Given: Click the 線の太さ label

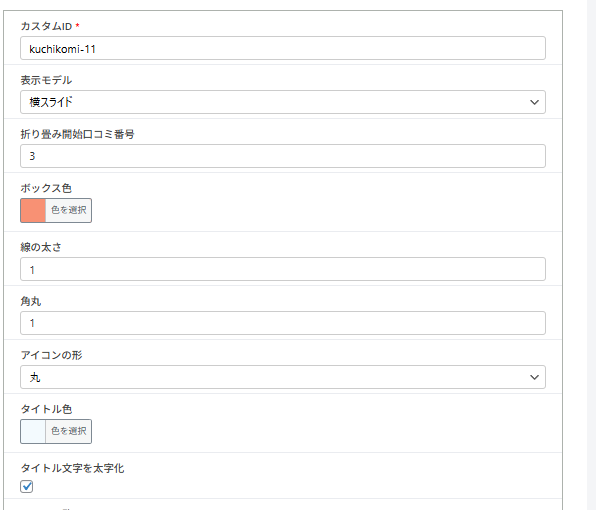Looking at the screenshot, I should tap(41, 247).
